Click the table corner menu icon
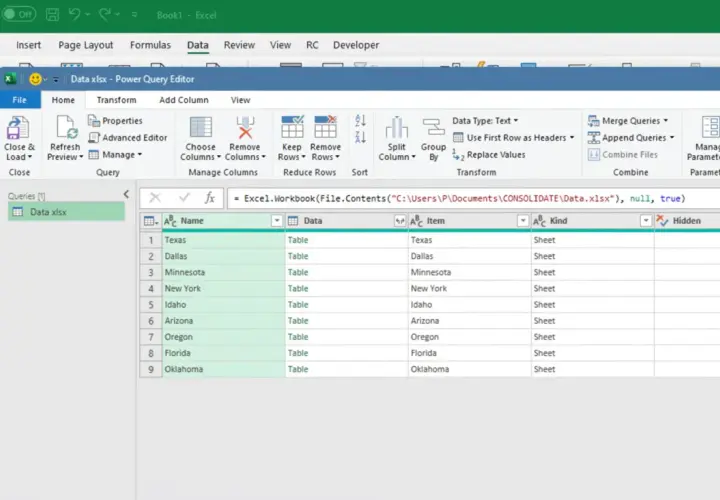Image resolution: width=720 pixels, height=500 pixels. click(151, 221)
